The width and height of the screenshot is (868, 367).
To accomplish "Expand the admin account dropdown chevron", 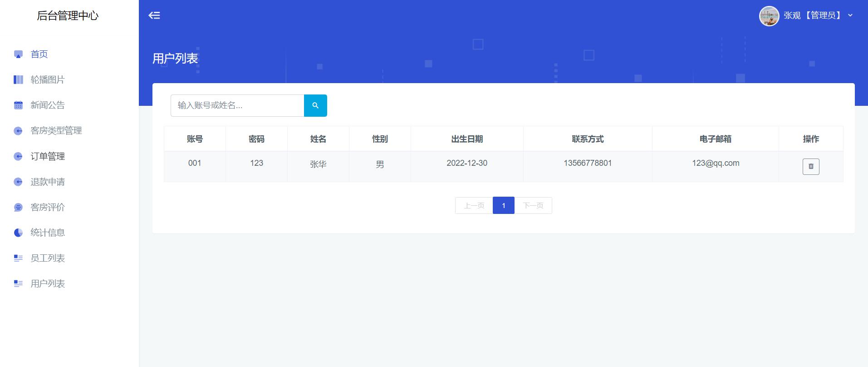I will click(x=850, y=15).
